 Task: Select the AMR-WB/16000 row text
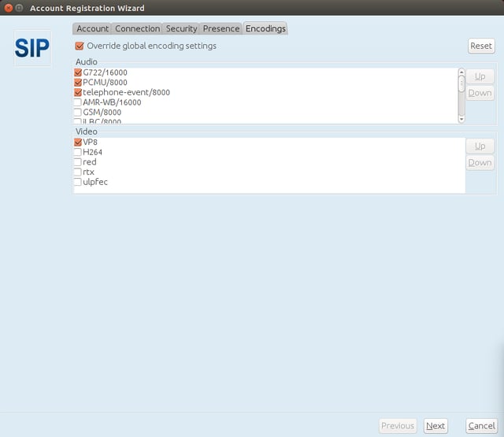(x=112, y=102)
